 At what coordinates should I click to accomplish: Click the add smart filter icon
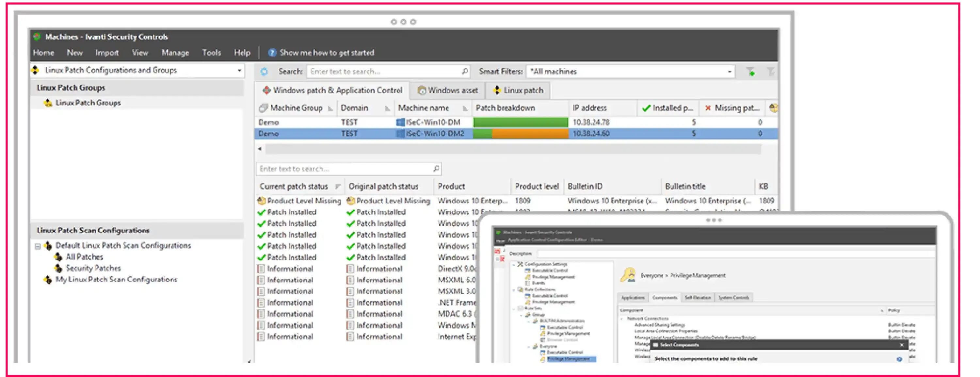[751, 72]
